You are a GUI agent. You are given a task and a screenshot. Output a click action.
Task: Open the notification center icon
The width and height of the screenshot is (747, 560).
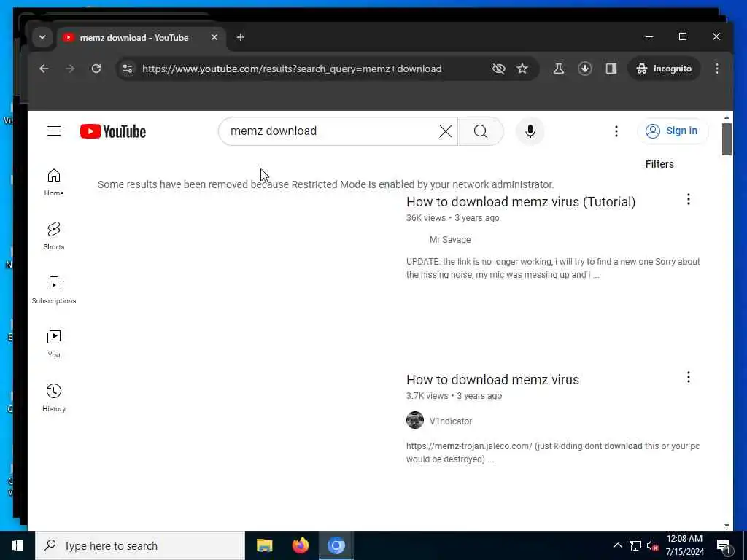point(724,546)
